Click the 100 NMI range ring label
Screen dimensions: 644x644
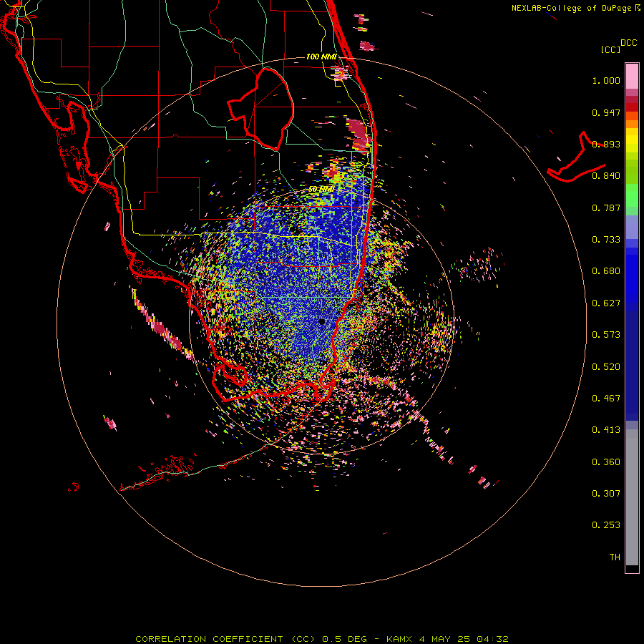(x=321, y=57)
